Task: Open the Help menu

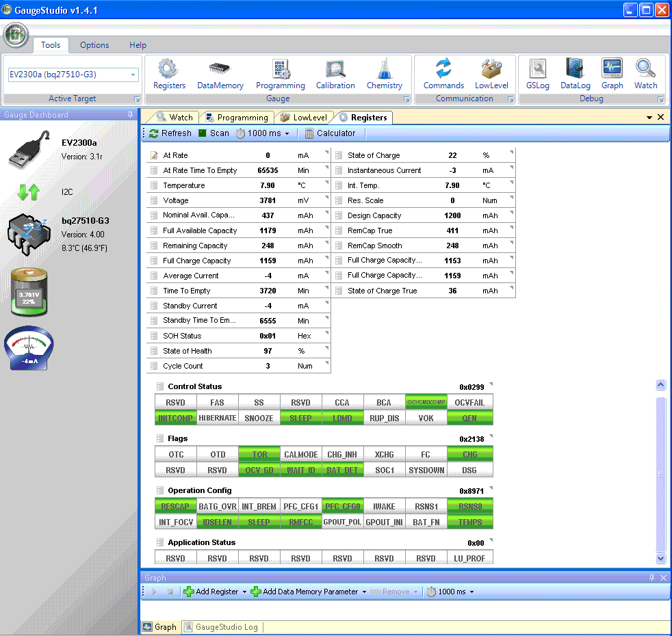Action: [x=138, y=45]
